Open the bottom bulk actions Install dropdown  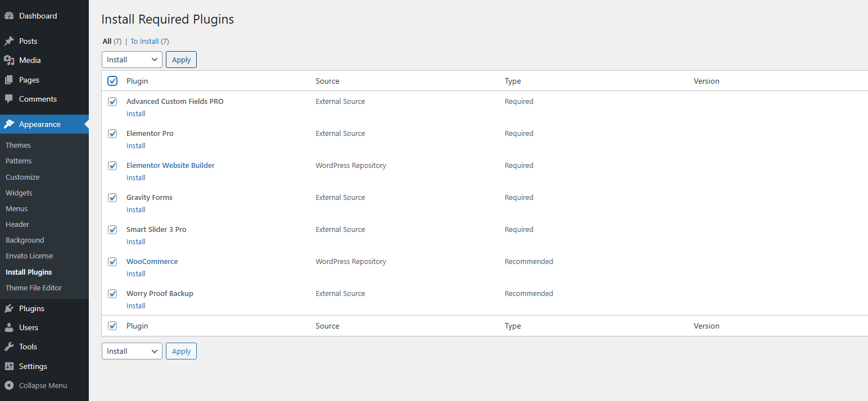point(132,351)
